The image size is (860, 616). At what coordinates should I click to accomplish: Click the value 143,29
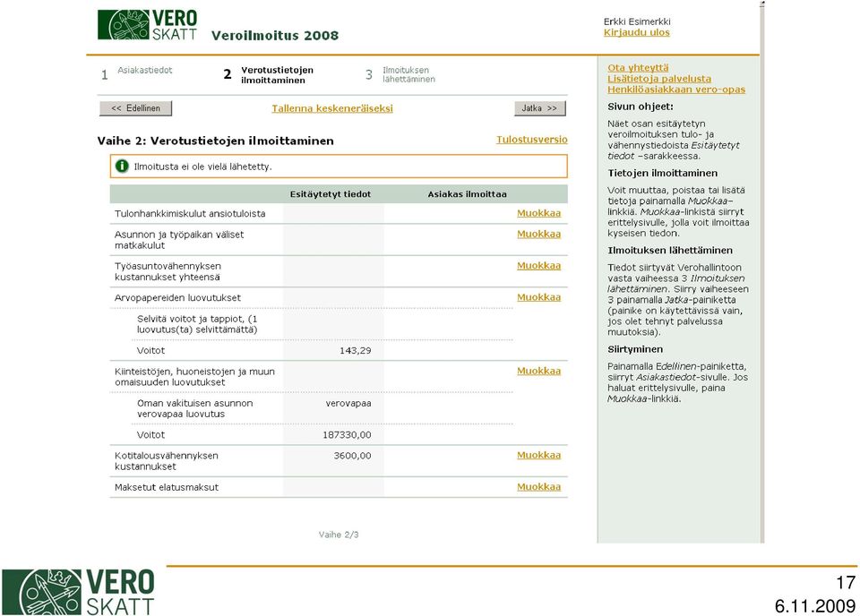pyautogui.click(x=356, y=350)
